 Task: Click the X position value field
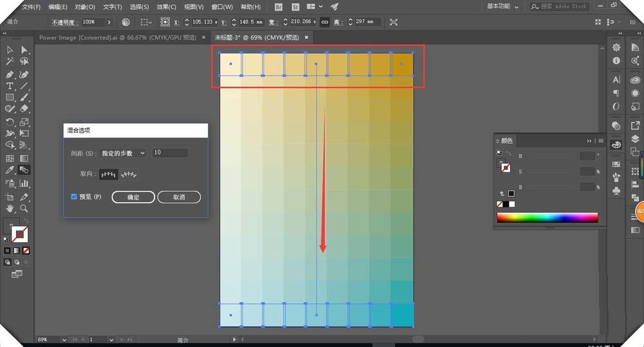(x=204, y=22)
